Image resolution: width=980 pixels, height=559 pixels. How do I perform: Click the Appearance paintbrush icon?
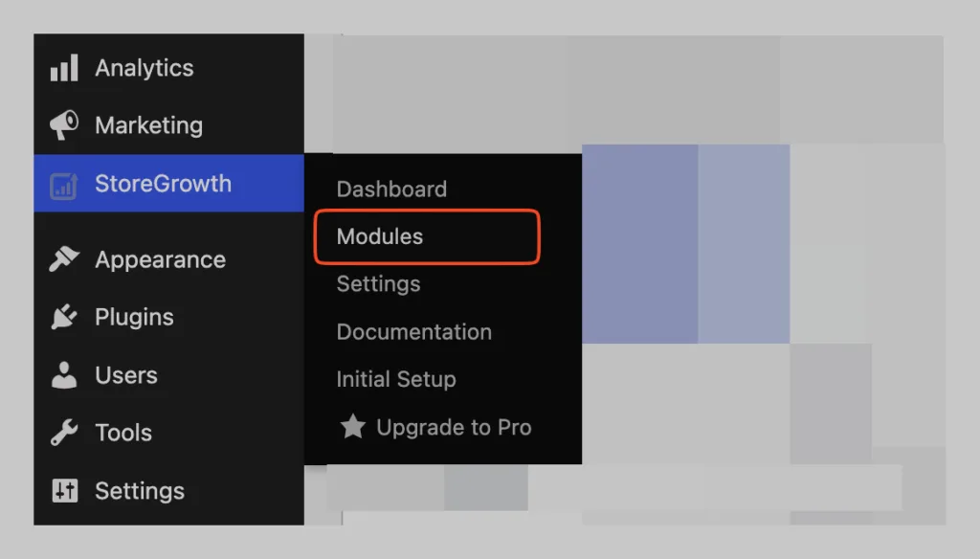click(x=64, y=258)
